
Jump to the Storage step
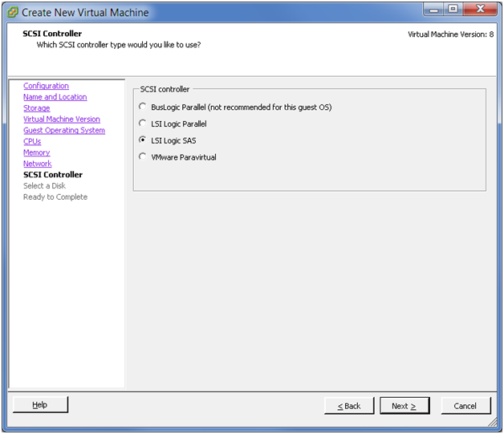coord(36,108)
